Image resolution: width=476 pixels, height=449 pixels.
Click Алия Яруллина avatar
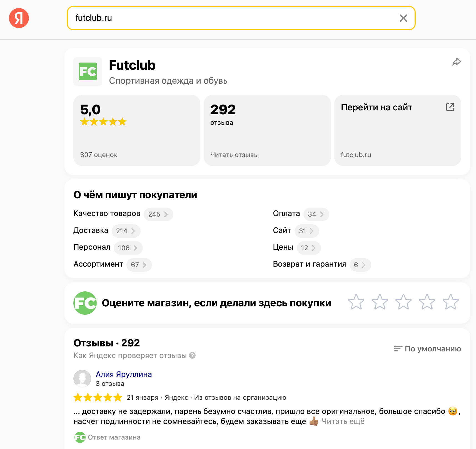click(82, 379)
